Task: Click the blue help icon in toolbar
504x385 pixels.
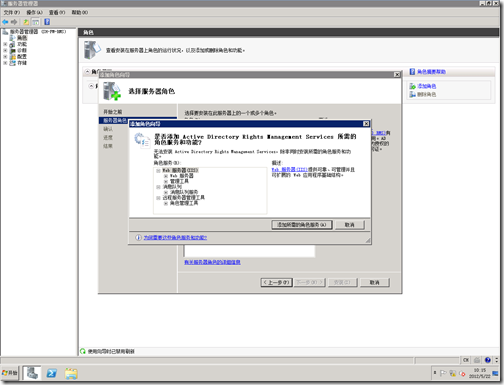Action: point(47,22)
